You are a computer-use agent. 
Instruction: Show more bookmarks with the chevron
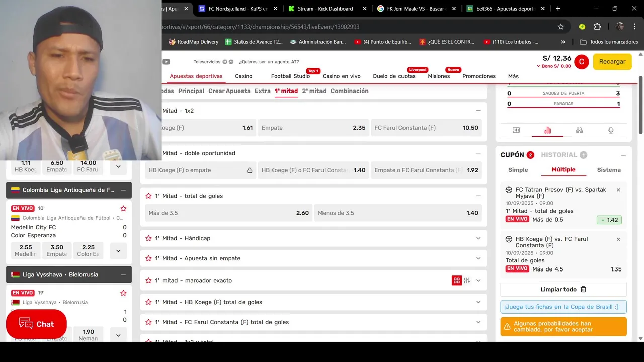tap(563, 42)
